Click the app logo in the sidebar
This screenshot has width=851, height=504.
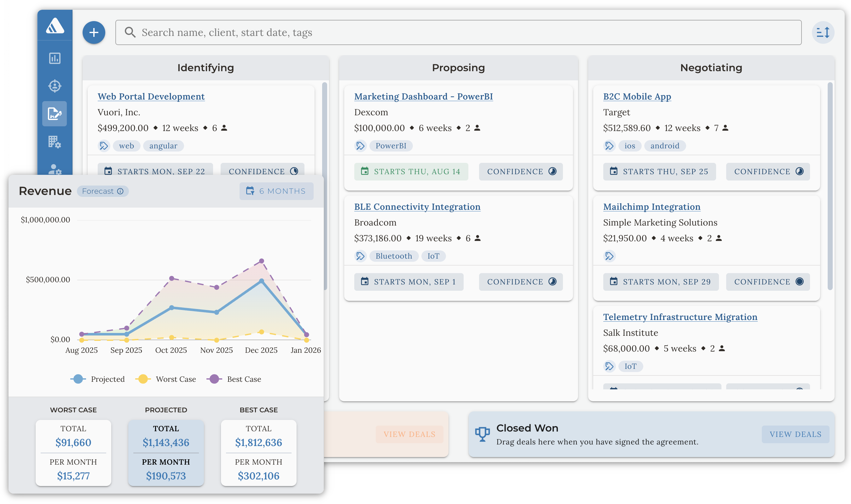pyautogui.click(x=55, y=26)
